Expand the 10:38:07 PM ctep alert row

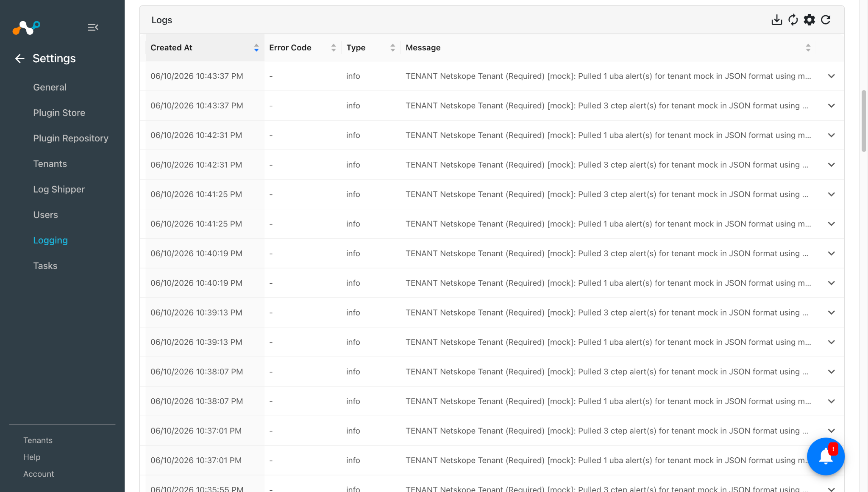click(x=832, y=372)
